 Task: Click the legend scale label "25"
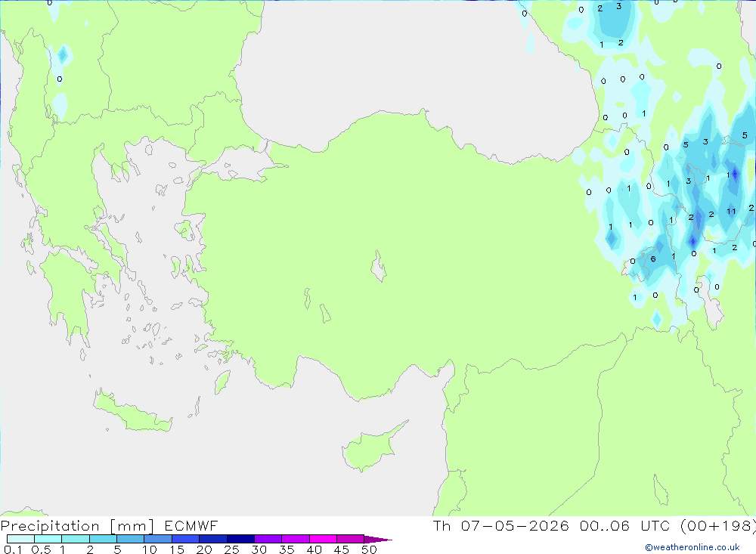(x=231, y=549)
